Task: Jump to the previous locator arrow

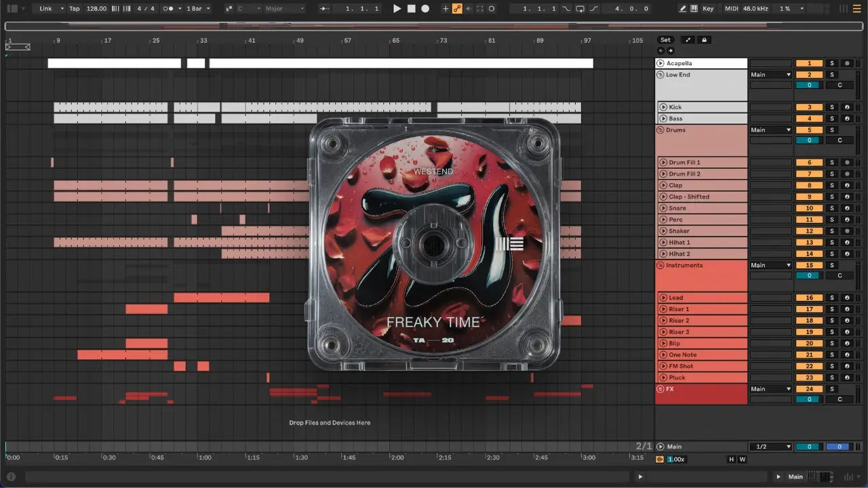Action: 661,51
